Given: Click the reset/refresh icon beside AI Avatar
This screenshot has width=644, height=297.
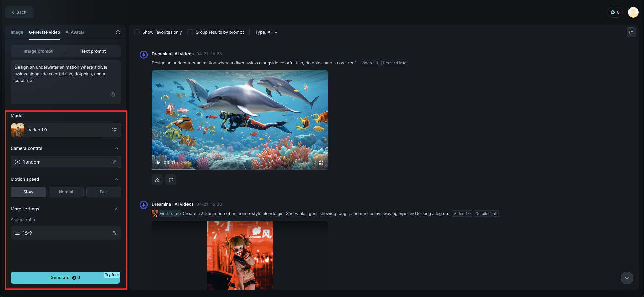Looking at the screenshot, I should 118,32.
